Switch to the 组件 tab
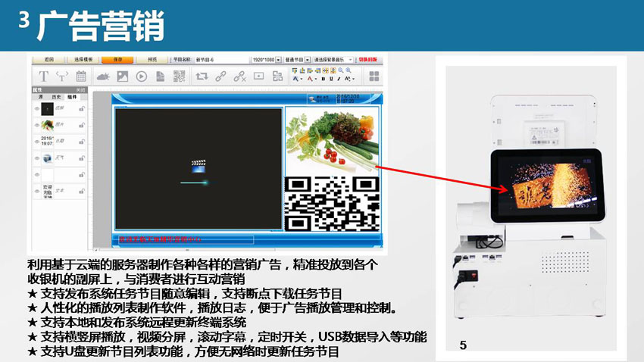Image resolution: width=644 pixels, height=362 pixels. click(72, 97)
